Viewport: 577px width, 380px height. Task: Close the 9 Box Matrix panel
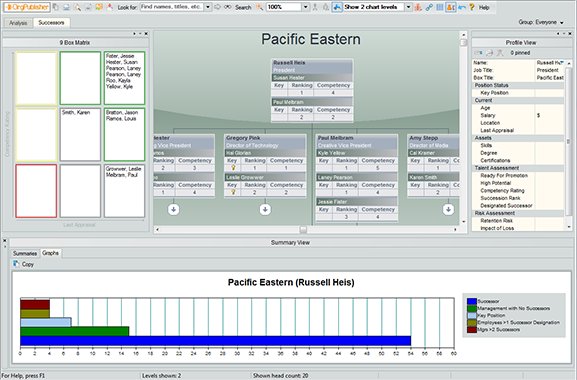click(146, 34)
